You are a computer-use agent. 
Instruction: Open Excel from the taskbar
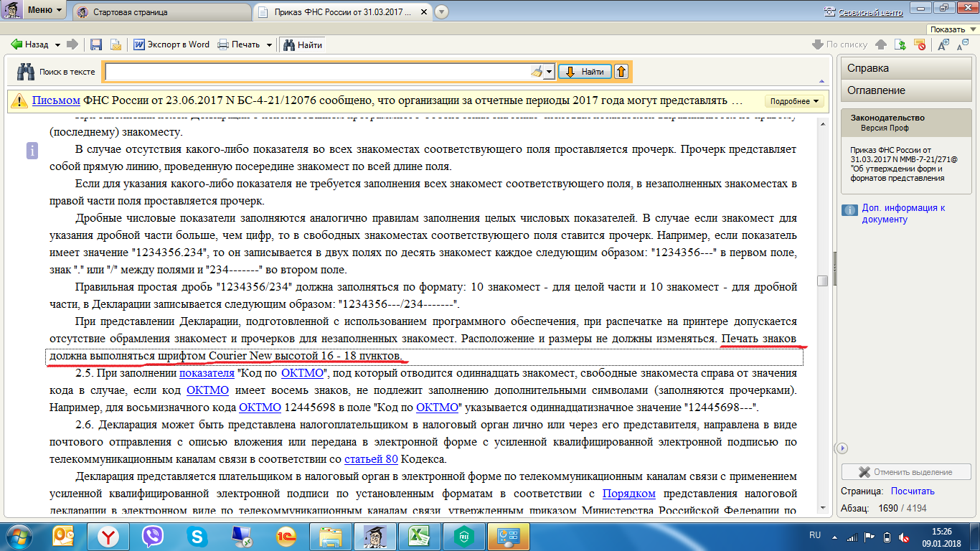pyautogui.click(x=418, y=536)
